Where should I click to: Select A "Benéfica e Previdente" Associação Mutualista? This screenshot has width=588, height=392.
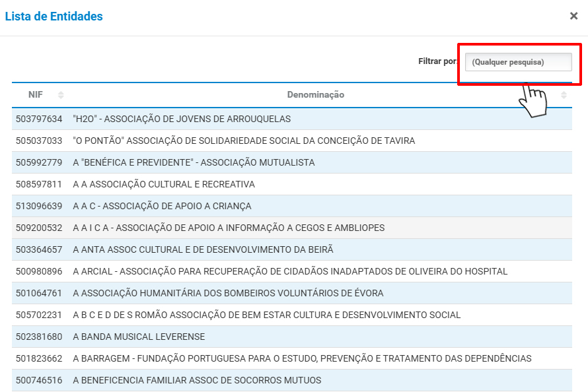coord(194,163)
